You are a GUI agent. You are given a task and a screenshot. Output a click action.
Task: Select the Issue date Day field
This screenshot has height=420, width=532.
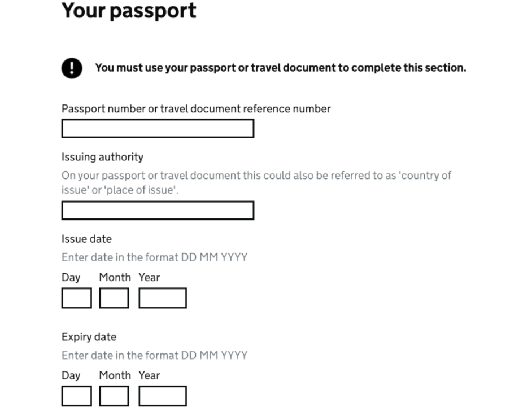tap(76, 298)
